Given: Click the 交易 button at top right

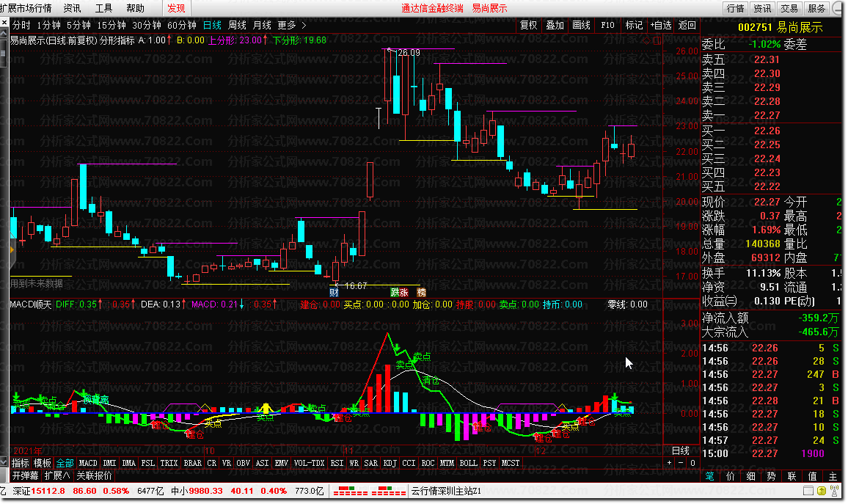Looking at the screenshot, I should (789, 8).
